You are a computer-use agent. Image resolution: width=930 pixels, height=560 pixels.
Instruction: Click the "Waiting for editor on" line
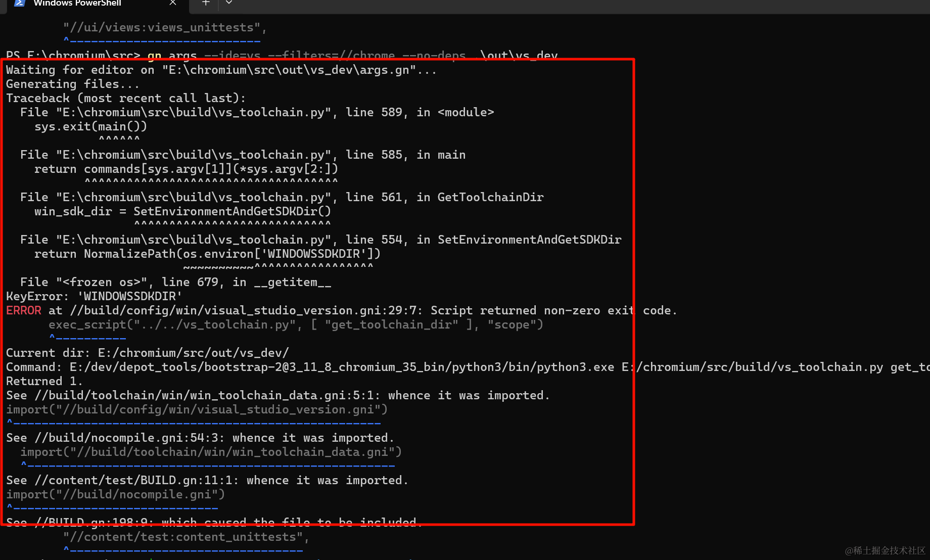[x=221, y=70]
